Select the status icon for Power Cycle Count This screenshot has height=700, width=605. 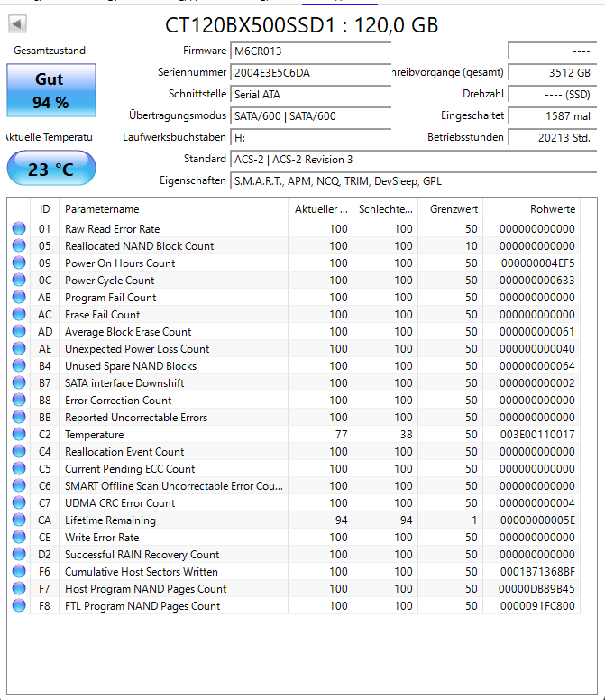[19, 280]
